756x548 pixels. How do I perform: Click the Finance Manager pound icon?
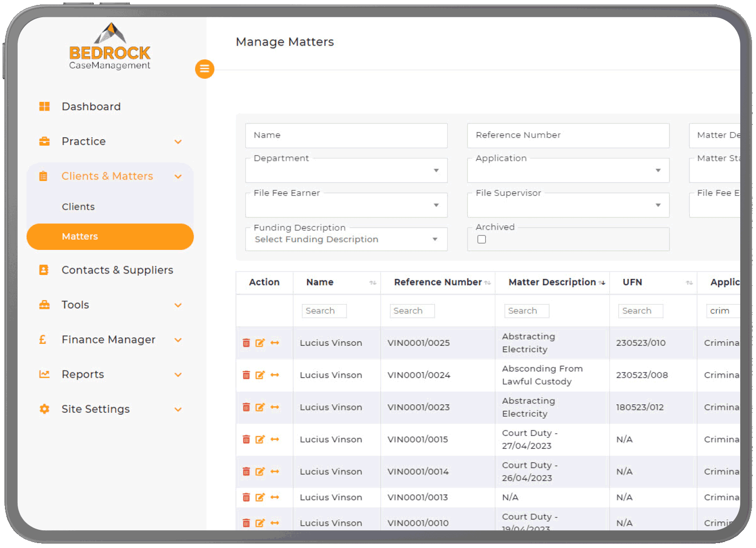[x=44, y=339]
